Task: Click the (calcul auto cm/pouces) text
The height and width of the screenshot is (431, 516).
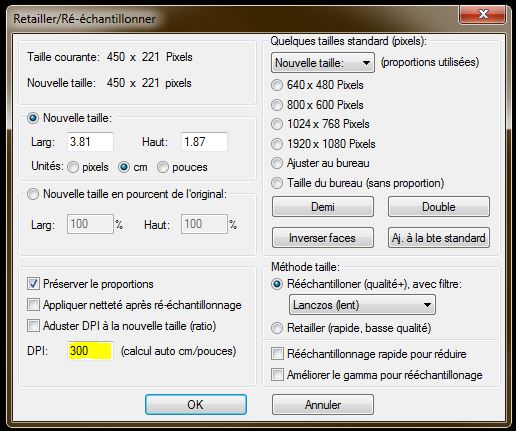Action: point(178,351)
